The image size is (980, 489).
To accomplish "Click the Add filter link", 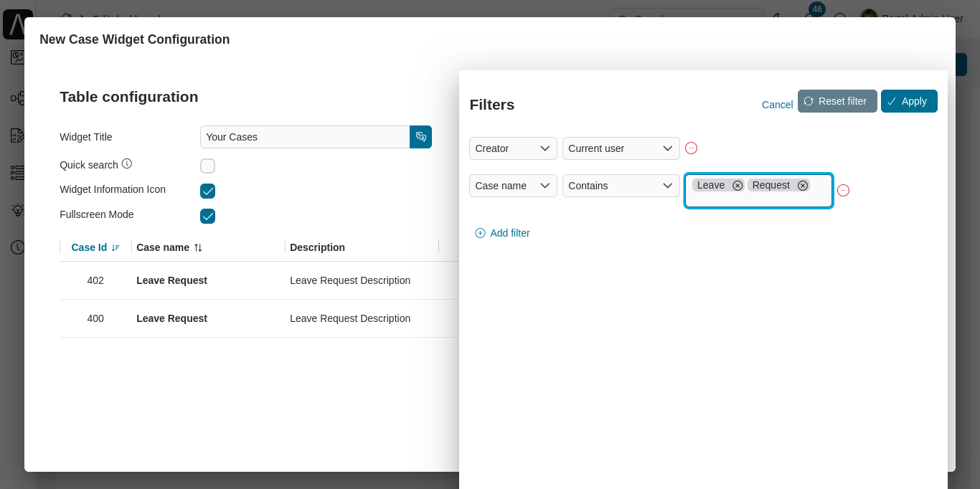I will (x=502, y=233).
